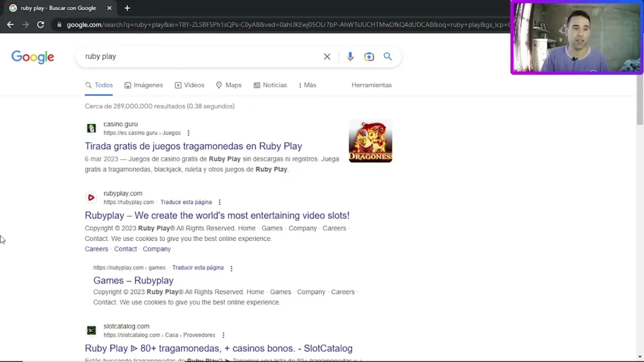Viewport: 644px width, 362px height.
Task: Open the Dragoness game thumbnail
Action: (370, 141)
